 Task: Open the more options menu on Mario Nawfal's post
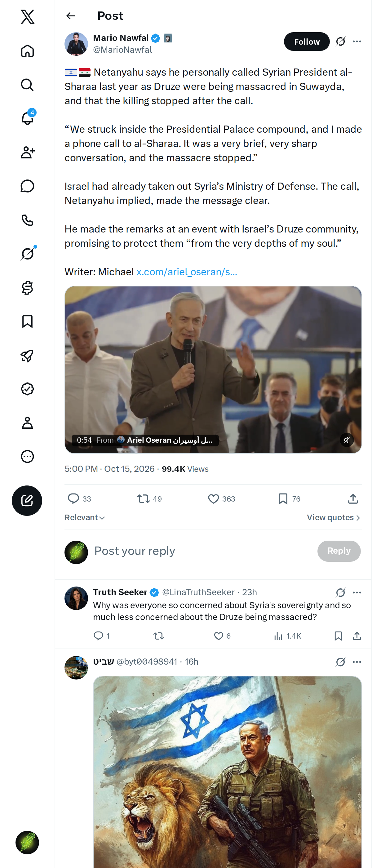(x=357, y=42)
